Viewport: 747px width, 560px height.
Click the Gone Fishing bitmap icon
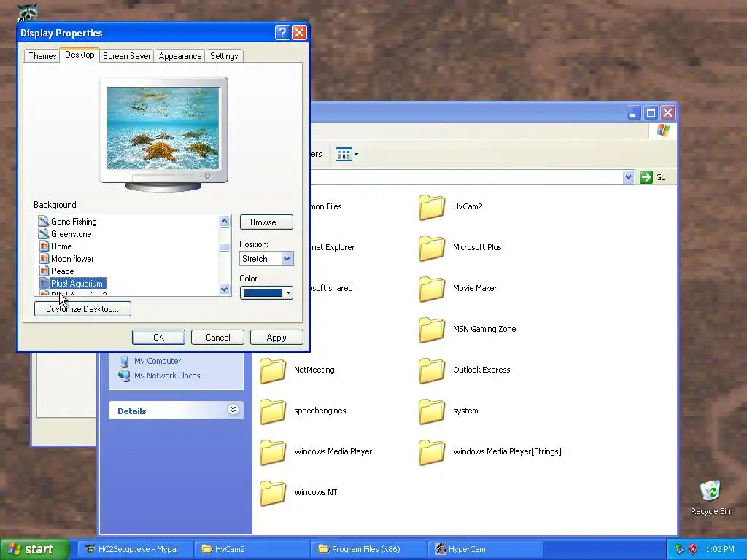43,221
